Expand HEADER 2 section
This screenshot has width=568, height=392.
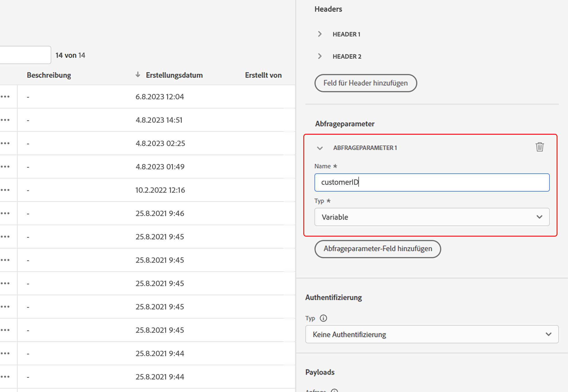[x=320, y=56]
